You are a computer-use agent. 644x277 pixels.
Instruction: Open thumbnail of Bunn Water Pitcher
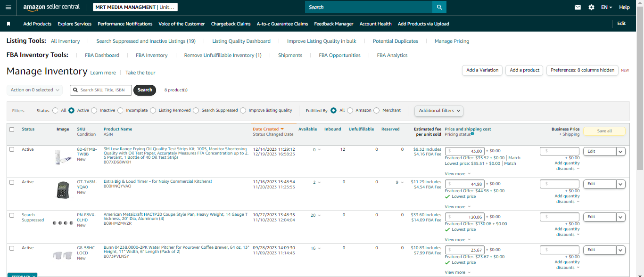pos(63,256)
